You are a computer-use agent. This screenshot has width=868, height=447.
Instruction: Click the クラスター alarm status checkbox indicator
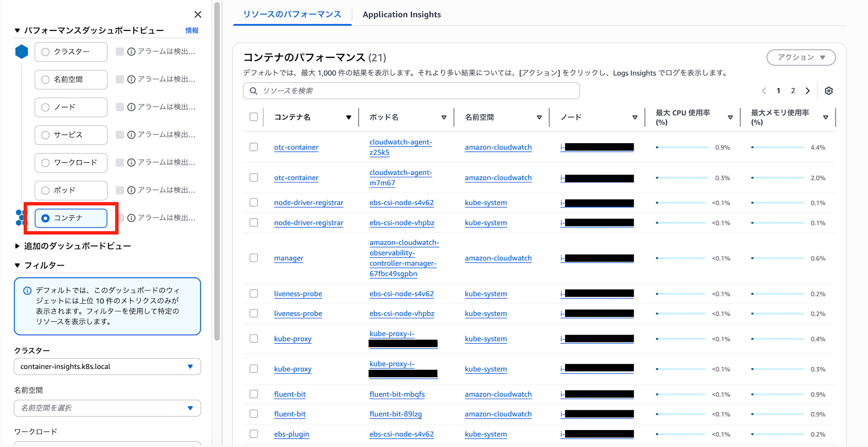[x=120, y=52]
